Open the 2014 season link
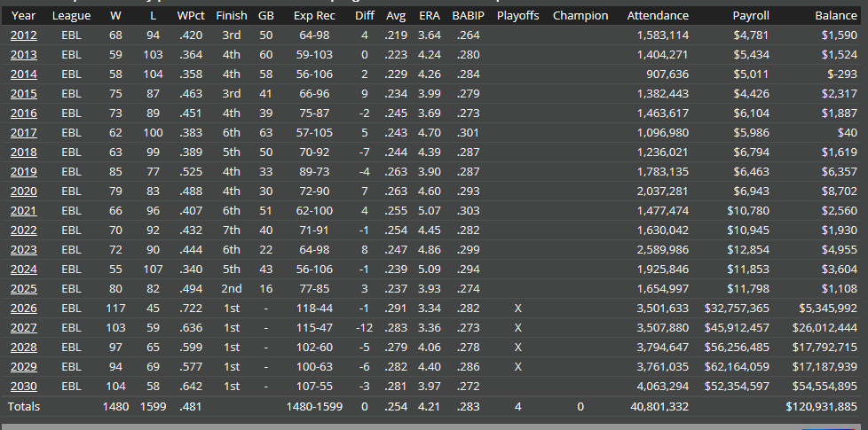Viewport: 868px width, 430px height. [23, 74]
